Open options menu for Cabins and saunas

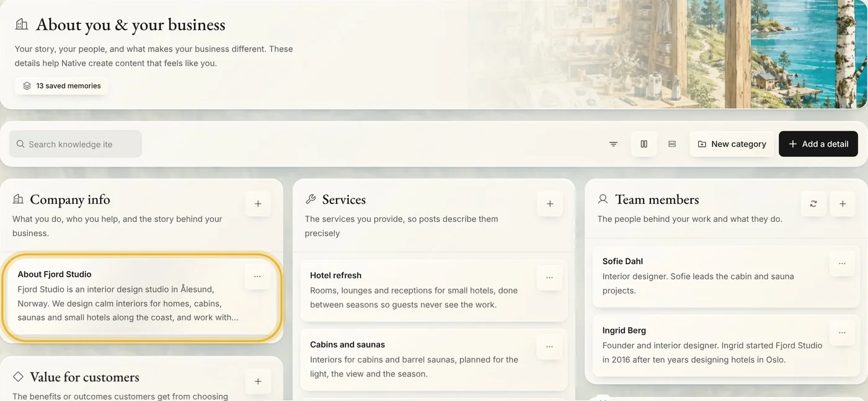[549, 347]
